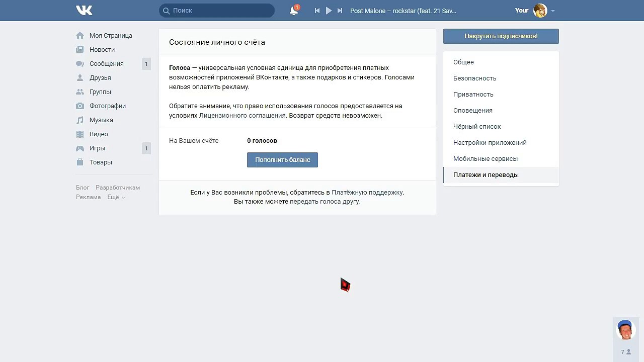Switch to the Мобильные сервисы tab
This screenshot has height=362, width=644.
[501, 159]
